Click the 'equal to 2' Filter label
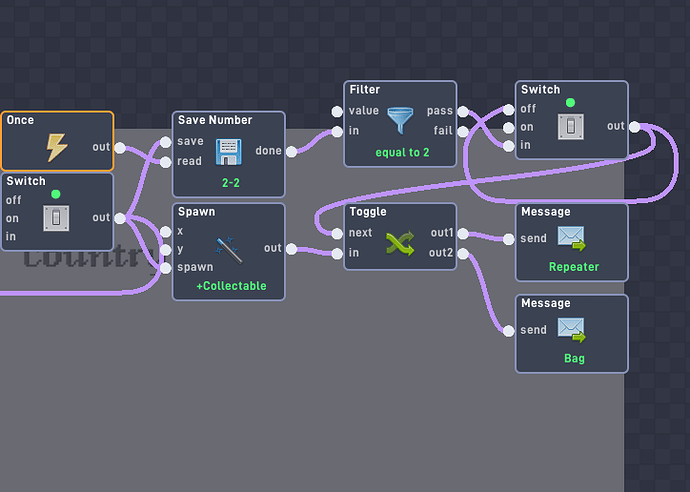Viewport: 690px width, 492px height. 401,153
